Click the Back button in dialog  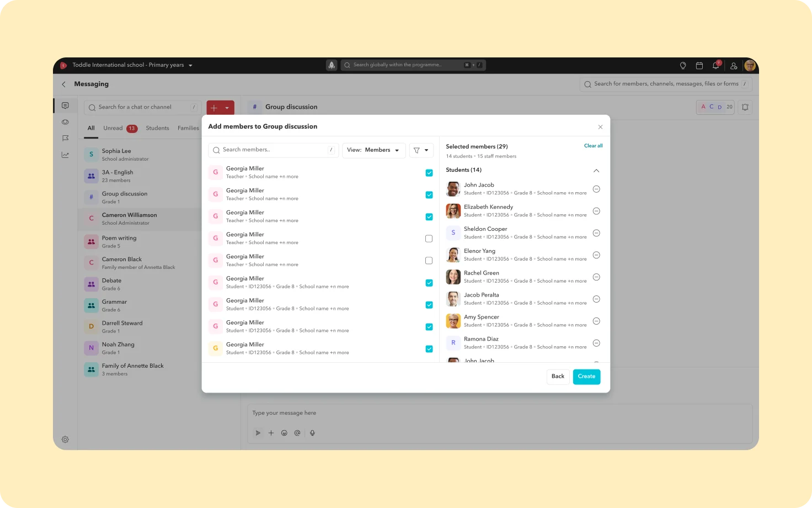click(558, 377)
